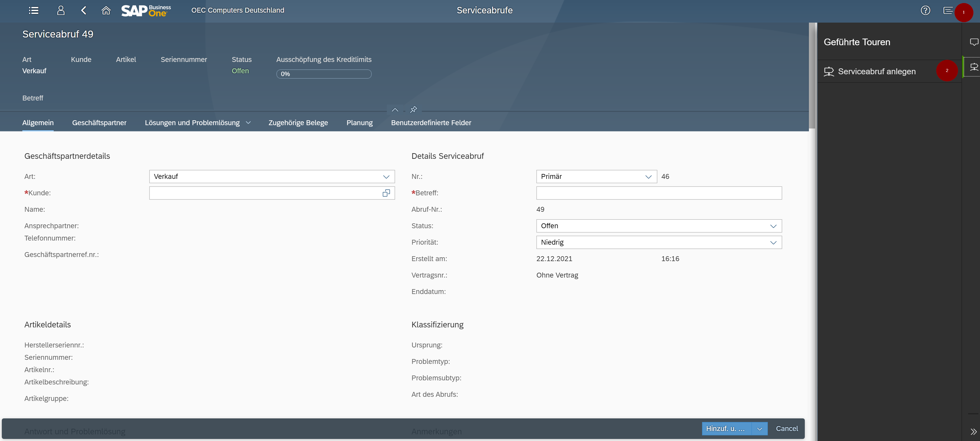The width and height of the screenshot is (980, 441).
Task: Open the Art dropdown showing Verkauf
Action: [272, 177]
